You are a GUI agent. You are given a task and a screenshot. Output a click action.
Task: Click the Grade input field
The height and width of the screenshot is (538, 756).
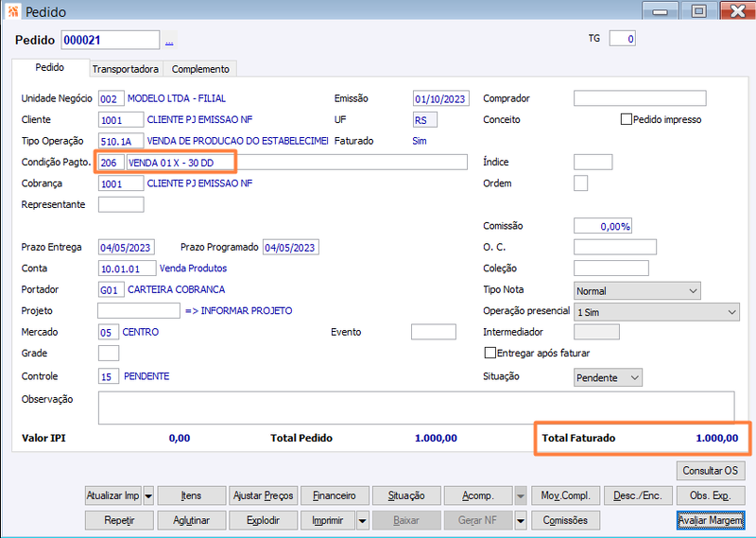pyautogui.click(x=109, y=354)
